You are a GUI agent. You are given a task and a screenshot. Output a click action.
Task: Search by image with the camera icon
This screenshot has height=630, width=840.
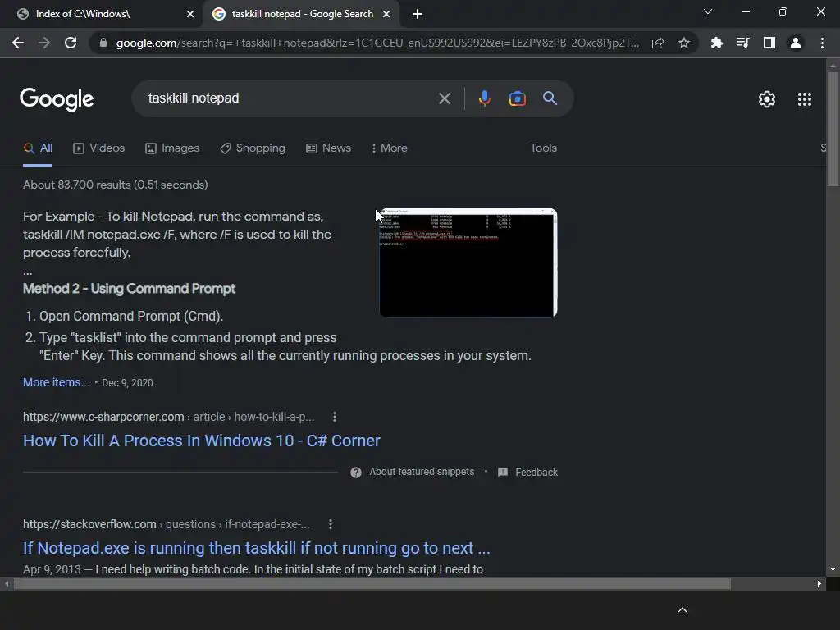pyautogui.click(x=518, y=98)
